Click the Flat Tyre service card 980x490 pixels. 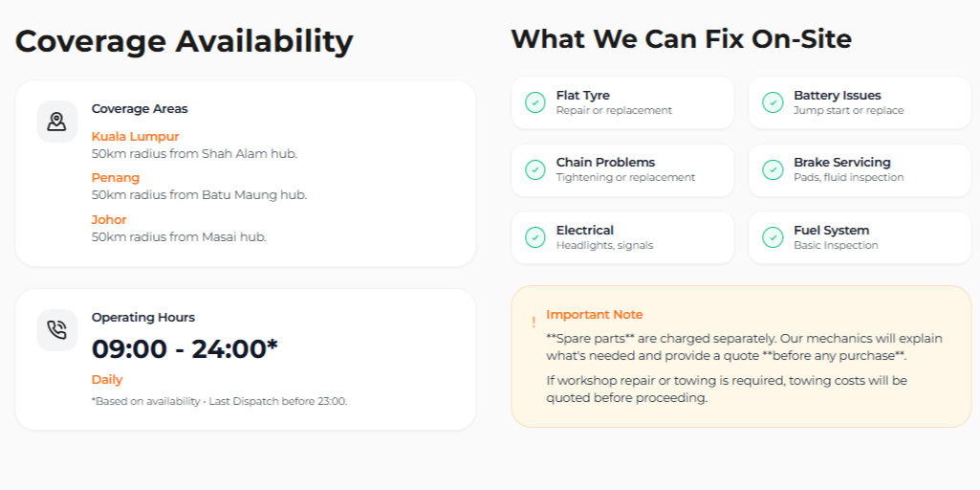tap(622, 102)
